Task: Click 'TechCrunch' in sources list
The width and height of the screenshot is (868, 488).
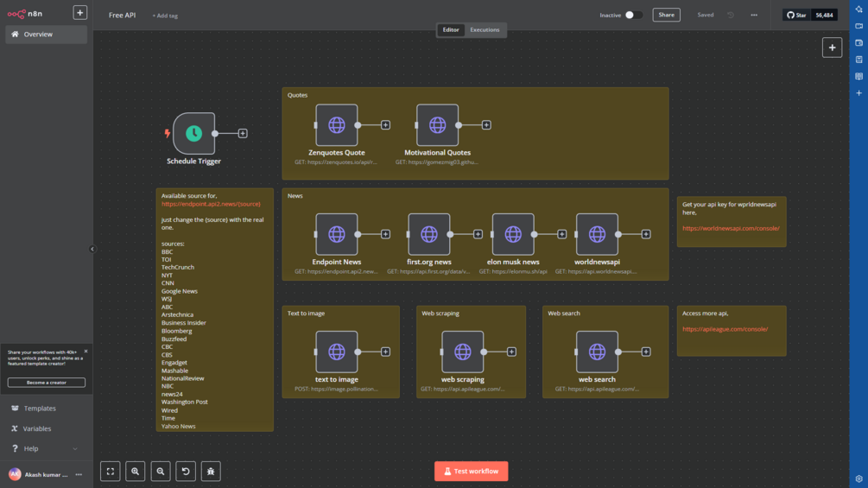Action: [x=178, y=267]
